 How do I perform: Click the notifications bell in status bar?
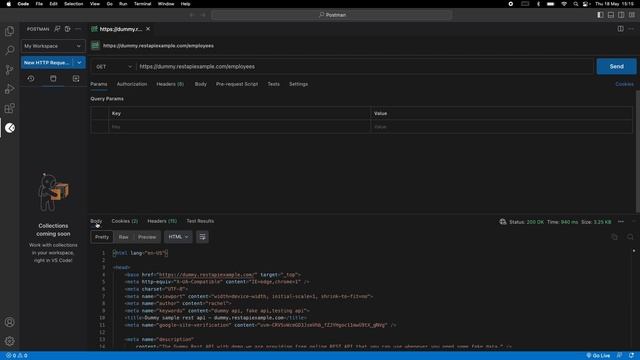click(x=631, y=356)
